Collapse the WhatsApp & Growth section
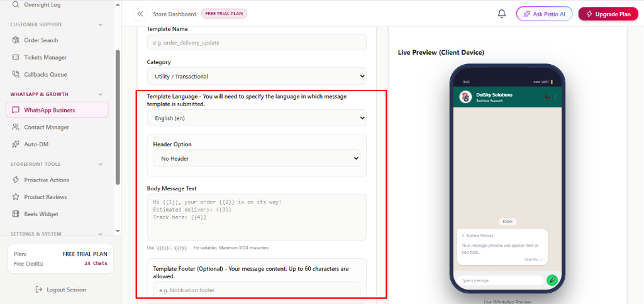The height and width of the screenshot is (304, 644). click(x=101, y=94)
